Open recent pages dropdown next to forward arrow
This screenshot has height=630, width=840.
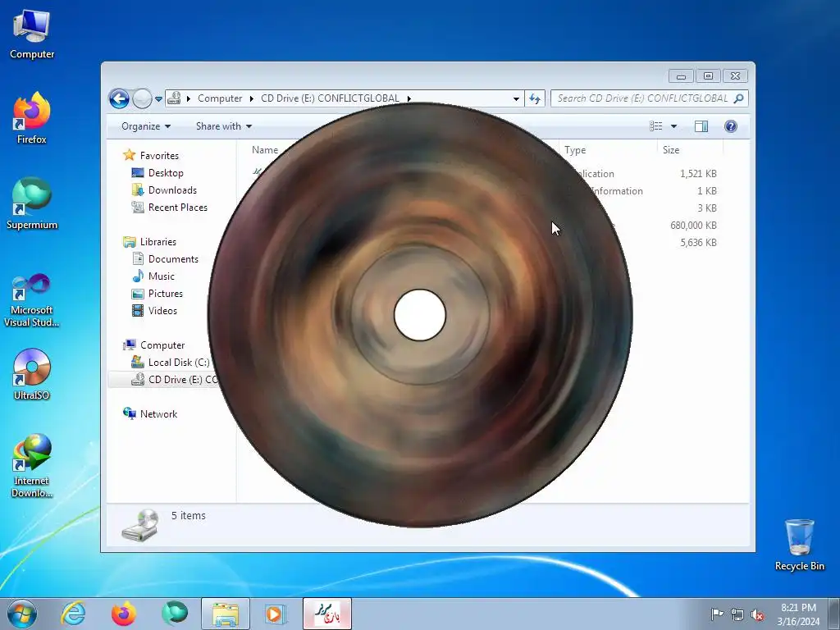158,99
